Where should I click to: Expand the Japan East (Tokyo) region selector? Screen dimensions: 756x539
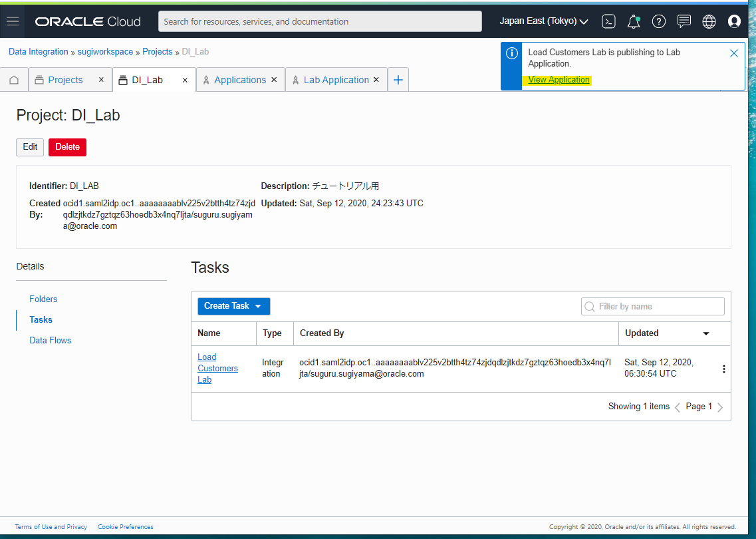coord(543,21)
